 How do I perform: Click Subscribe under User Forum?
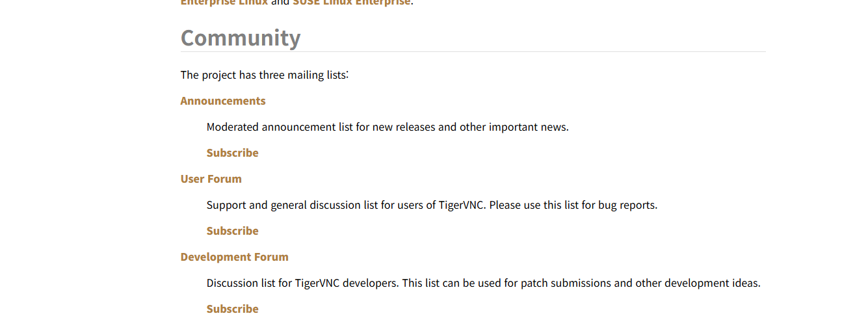233,231
